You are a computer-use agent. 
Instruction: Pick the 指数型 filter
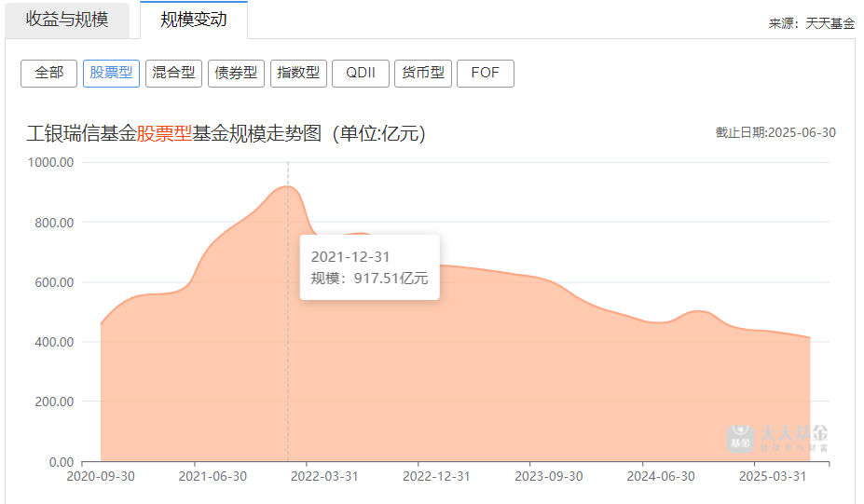(x=298, y=74)
